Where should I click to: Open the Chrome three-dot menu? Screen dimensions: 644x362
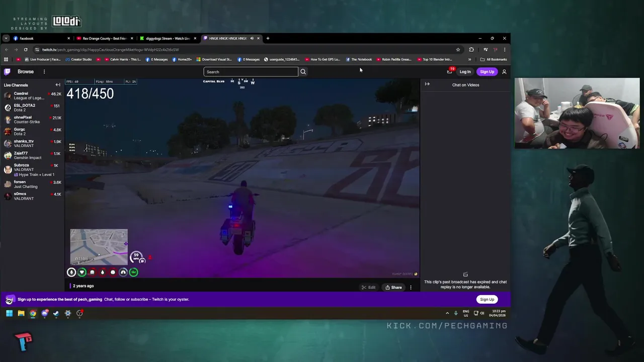point(504,49)
